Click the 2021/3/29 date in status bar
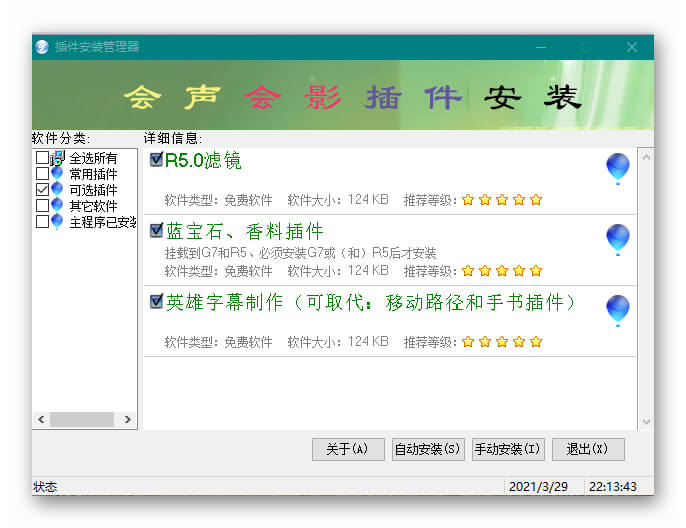The height and width of the screenshot is (528, 686). point(538,486)
